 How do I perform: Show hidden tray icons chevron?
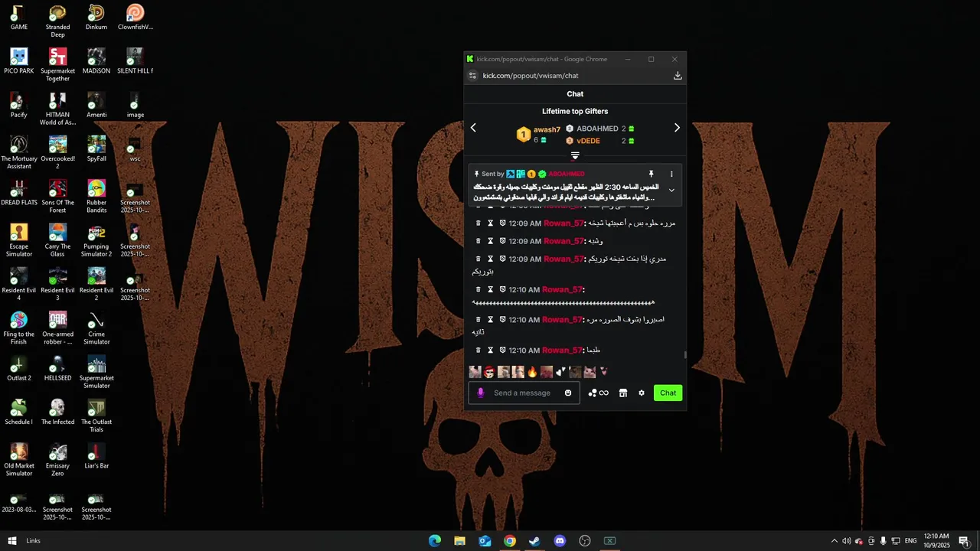pyautogui.click(x=835, y=541)
